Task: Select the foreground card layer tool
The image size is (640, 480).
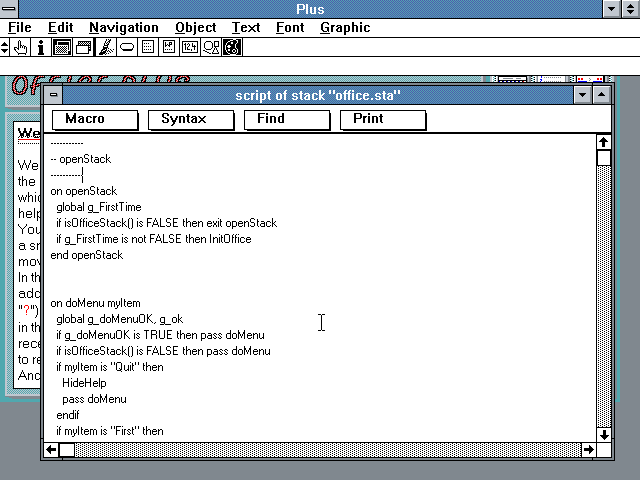Action: tap(62, 47)
